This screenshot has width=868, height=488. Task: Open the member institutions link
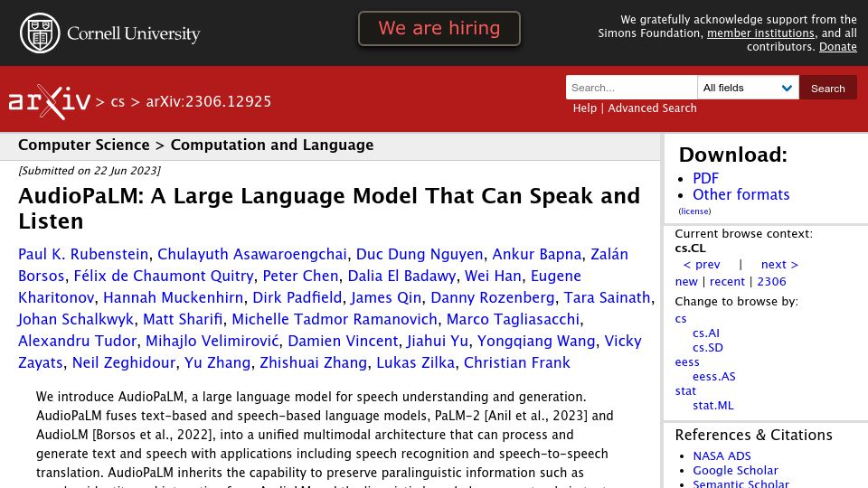click(x=760, y=33)
